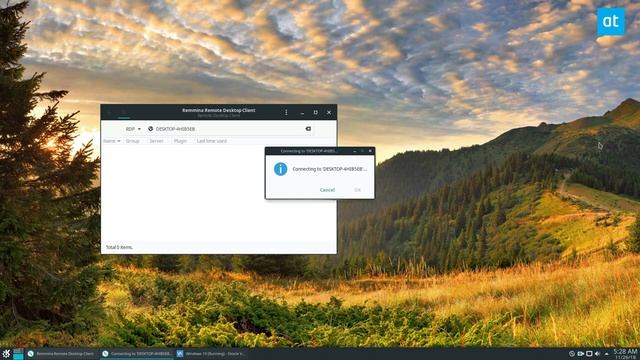The width and height of the screenshot is (640, 360).
Task: Open the RDP protocol dropdown
Action: click(133, 129)
